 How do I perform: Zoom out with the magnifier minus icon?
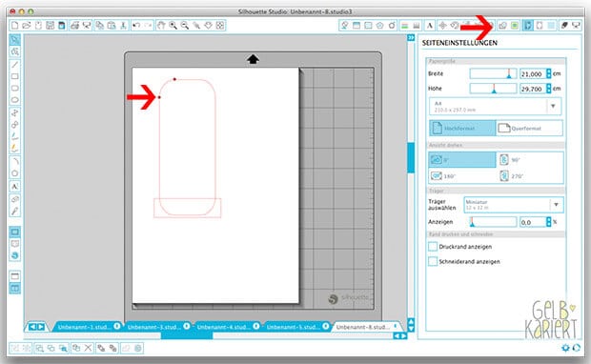185,25
